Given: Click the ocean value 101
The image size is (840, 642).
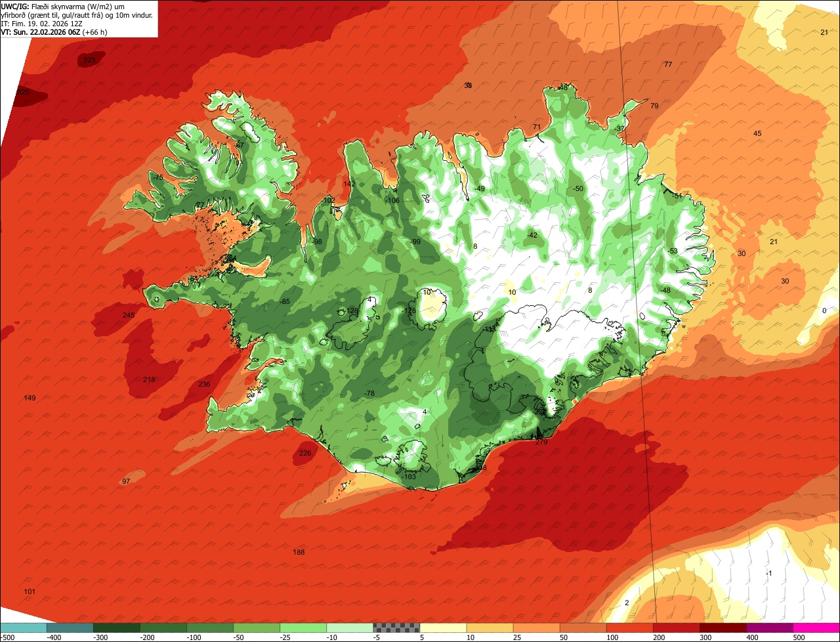Looking at the screenshot, I should (30, 591).
